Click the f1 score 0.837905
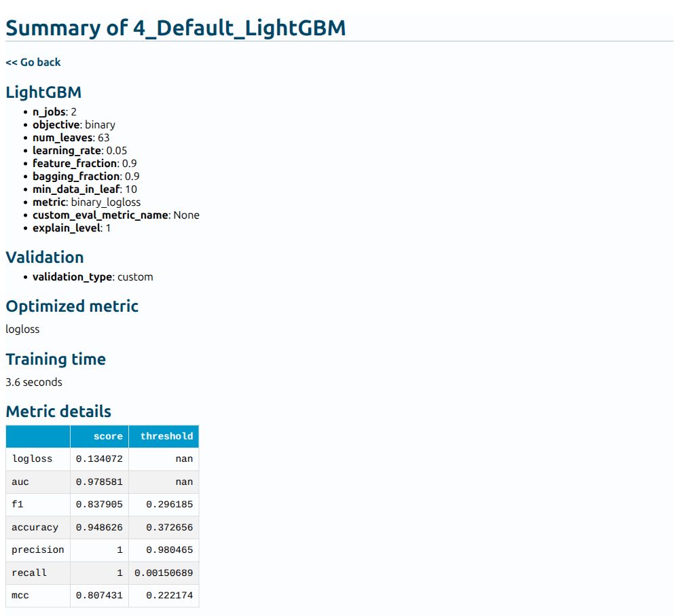Screen dimensions: 679x616 pos(100,504)
